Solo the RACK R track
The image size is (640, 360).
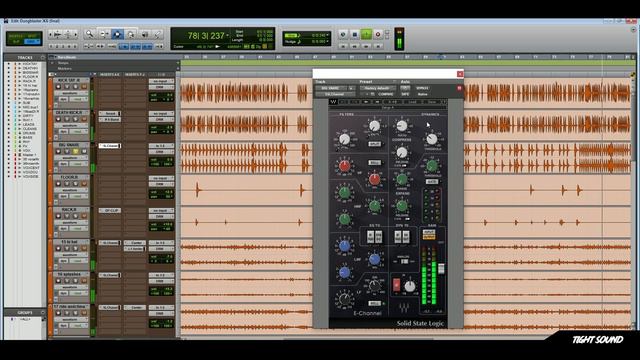pos(76,216)
